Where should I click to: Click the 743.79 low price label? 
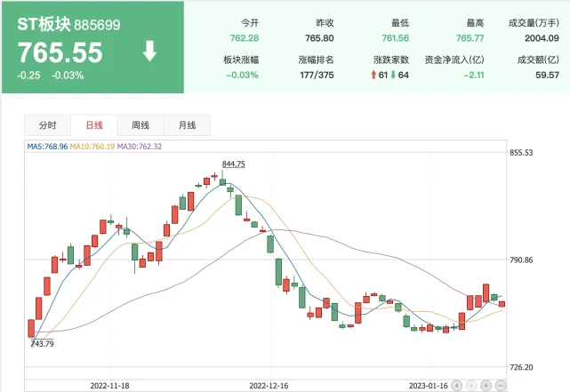point(42,343)
